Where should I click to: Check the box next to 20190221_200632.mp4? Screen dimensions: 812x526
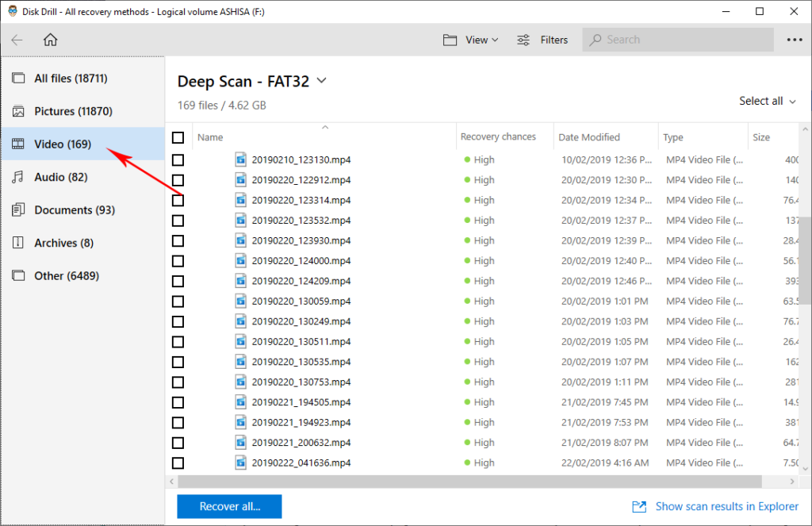(178, 442)
